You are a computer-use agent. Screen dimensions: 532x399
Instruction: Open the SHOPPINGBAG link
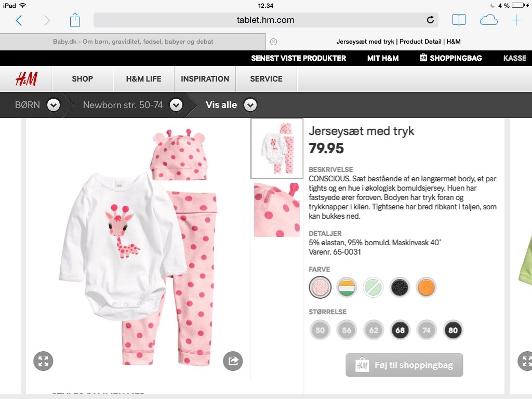[450, 58]
